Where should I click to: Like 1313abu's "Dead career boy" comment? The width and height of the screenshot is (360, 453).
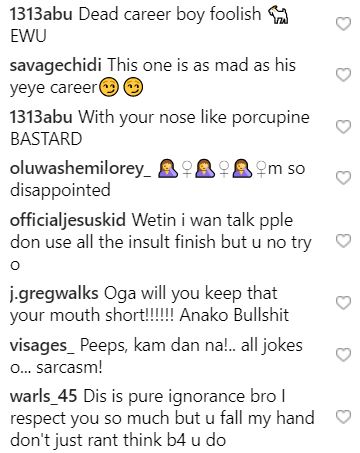pyautogui.click(x=343, y=24)
